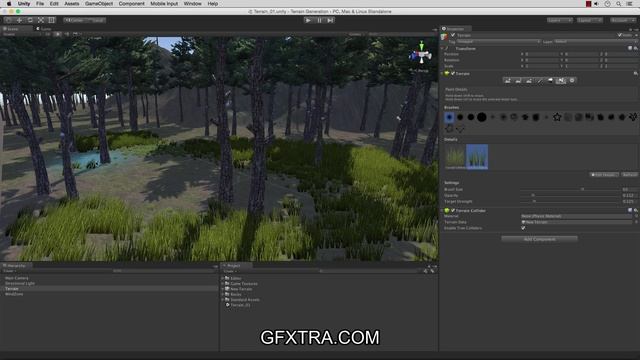Choose the star outline brush
This screenshot has height=360, width=640.
557,117
